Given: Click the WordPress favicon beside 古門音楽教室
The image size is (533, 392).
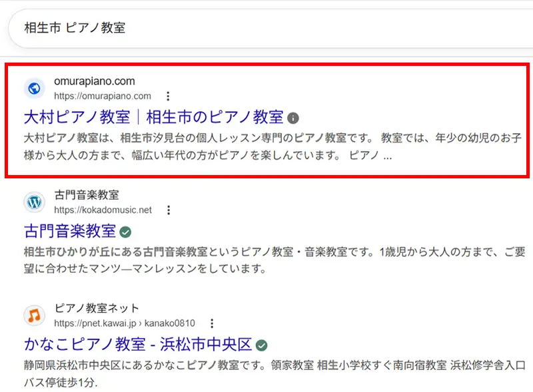Looking at the screenshot, I should (x=35, y=202).
